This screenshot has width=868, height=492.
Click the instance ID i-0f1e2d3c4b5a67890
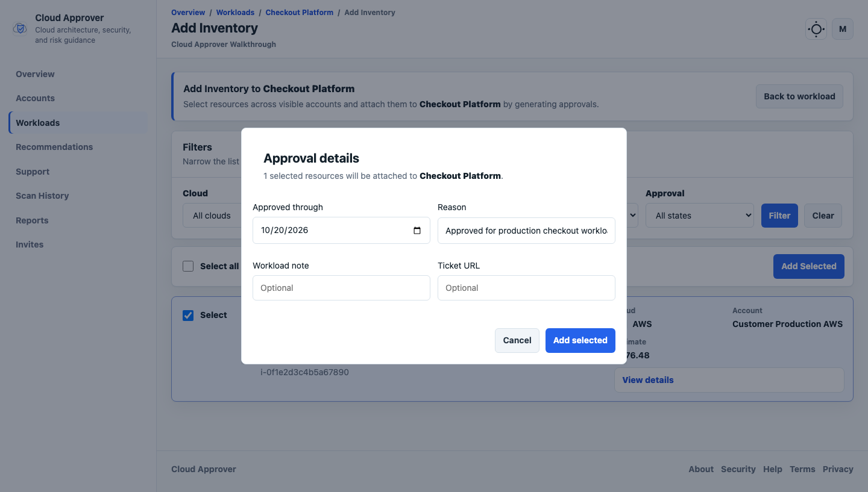[x=304, y=372]
